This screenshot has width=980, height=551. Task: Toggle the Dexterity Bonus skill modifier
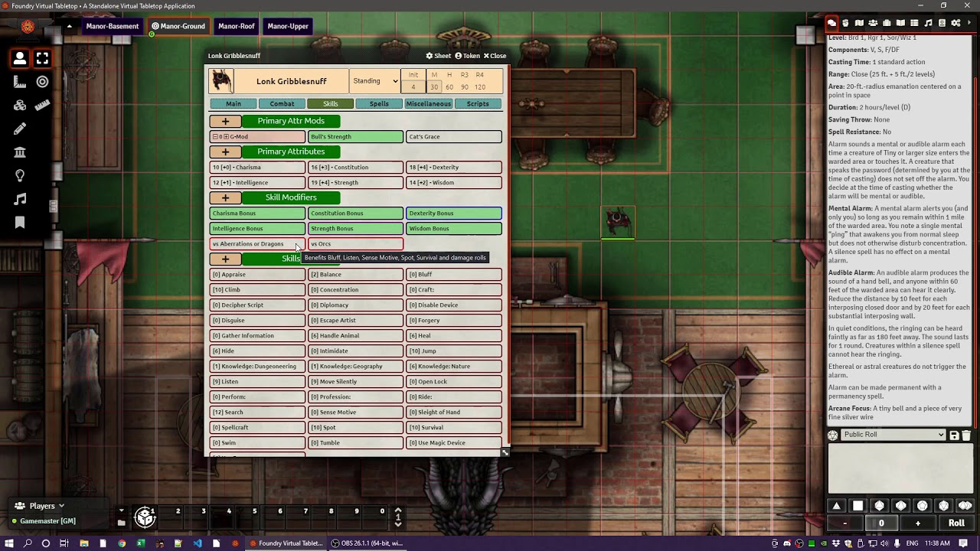[454, 214]
